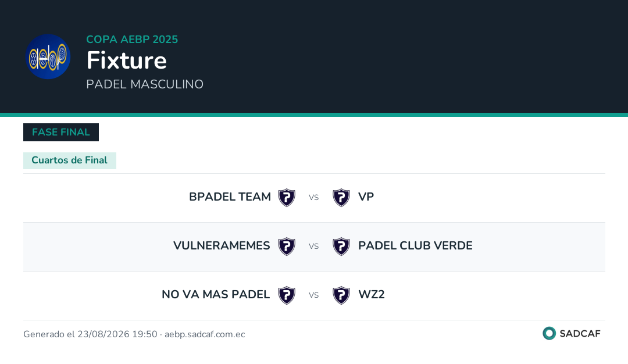This screenshot has height=364, width=628.
Task: Click the PADEL MASCULINO subtitle
Action: point(145,84)
